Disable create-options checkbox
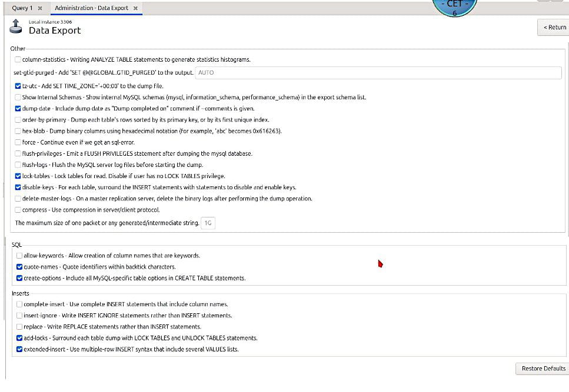The width and height of the screenshot is (569, 392). [19, 278]
